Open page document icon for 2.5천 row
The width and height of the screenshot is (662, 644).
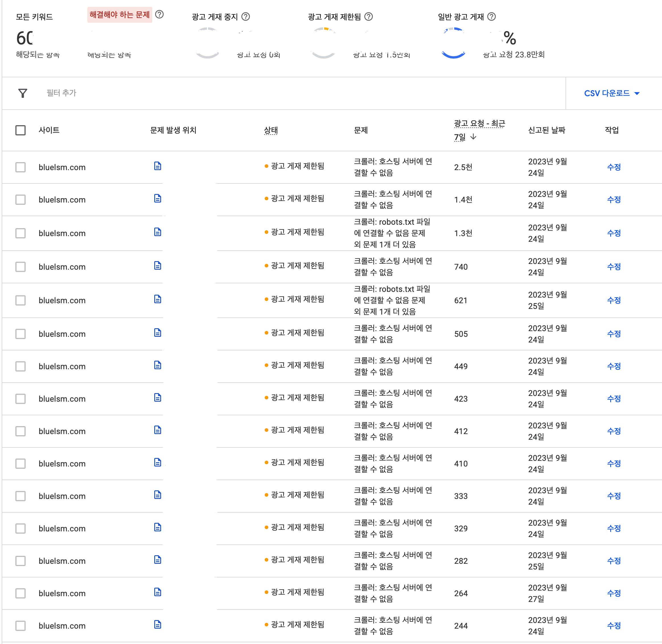click(x=157, y=166)
